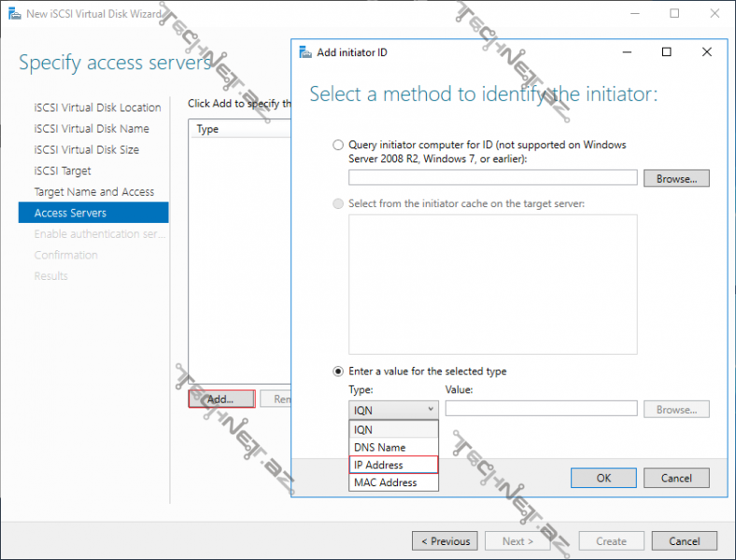
Task: Click the wizard app icon in title bar
Action: pyautogui.click(x=11, y=14)
